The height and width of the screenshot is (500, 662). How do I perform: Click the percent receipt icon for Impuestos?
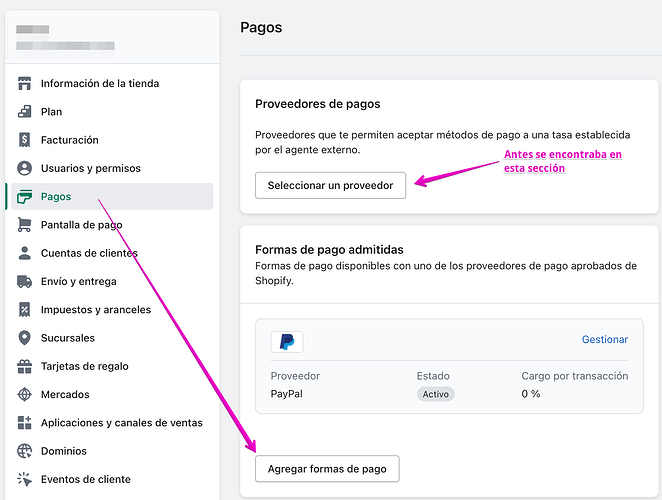click(x=24, y=310)
